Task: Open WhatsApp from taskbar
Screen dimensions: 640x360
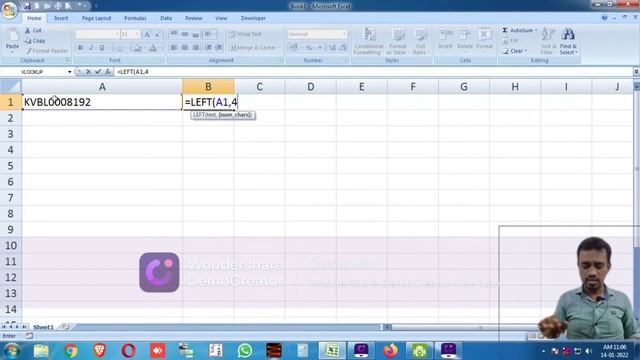Action: (244, 351)
